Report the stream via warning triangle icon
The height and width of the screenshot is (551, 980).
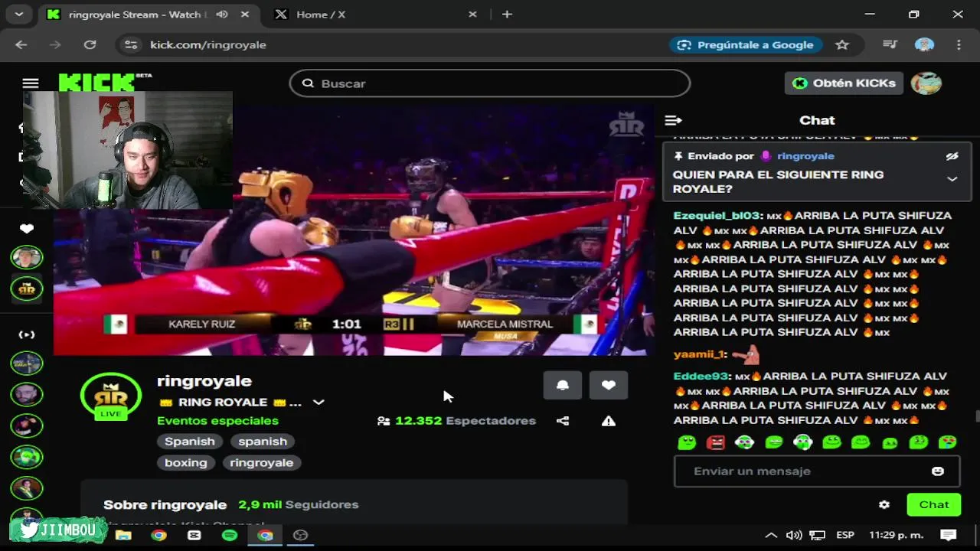[609, 421]
